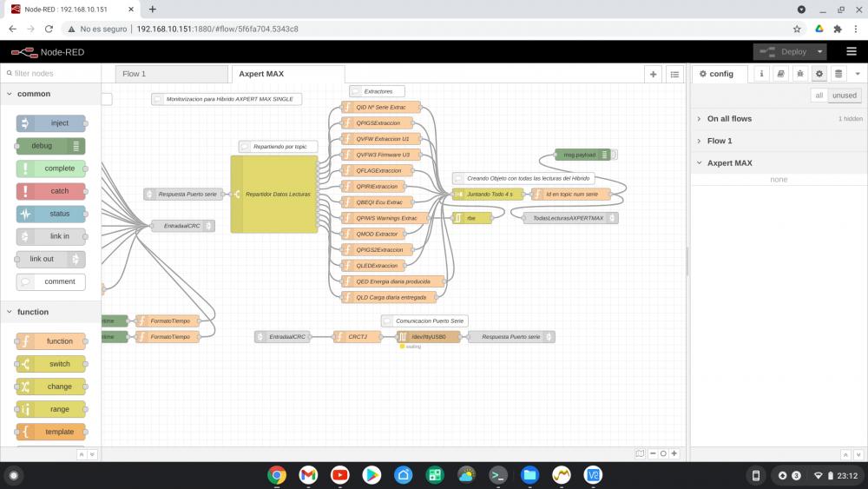Collapse the function palette category

click(50, 312)
